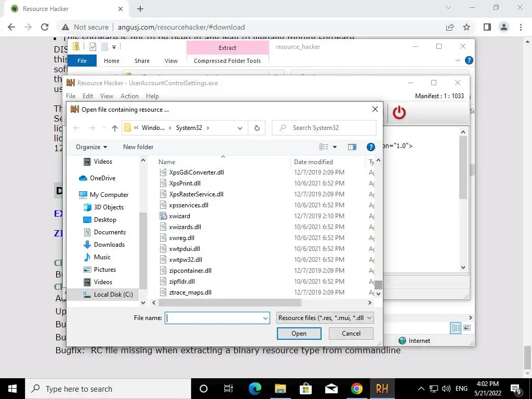
Task: Open File Explorer from the taskbar
Action: click(280, 389)
